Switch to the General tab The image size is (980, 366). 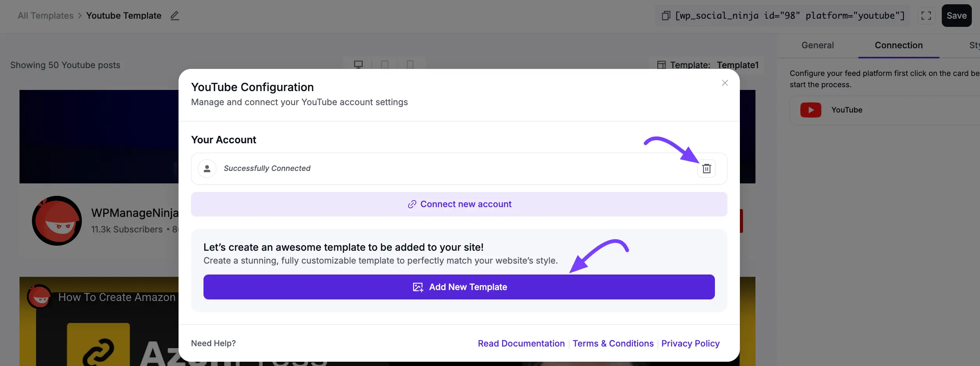tap(817, 45)
